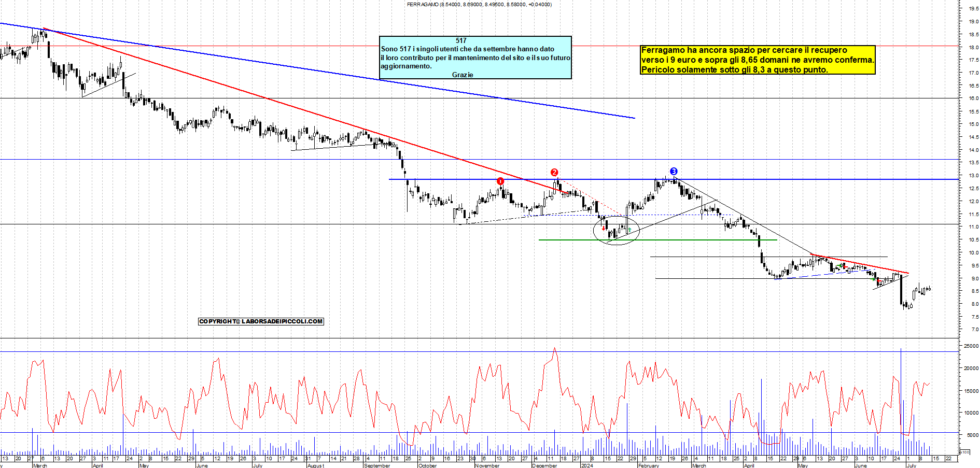Click the 'October' month label on time axis
This screenshot has width=980, height=468.
click(428, 465)
